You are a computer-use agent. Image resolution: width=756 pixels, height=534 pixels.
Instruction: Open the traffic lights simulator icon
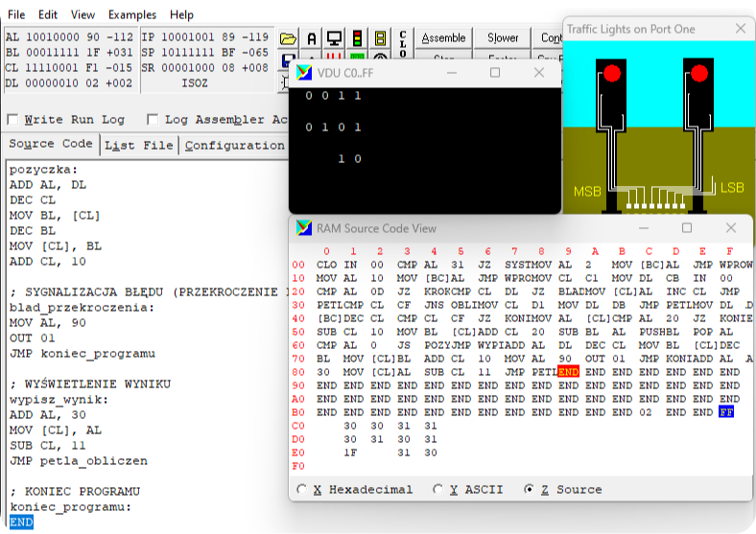pos(358,39)
